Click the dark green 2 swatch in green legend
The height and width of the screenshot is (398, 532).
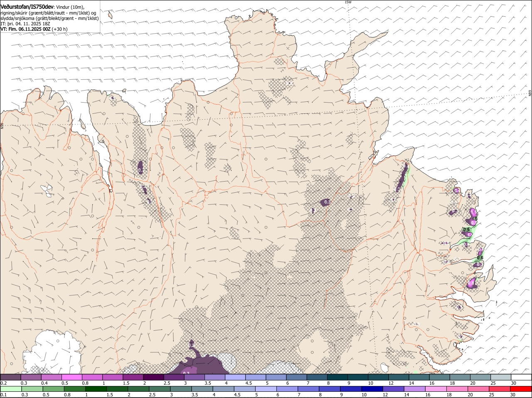click(138, 389)
